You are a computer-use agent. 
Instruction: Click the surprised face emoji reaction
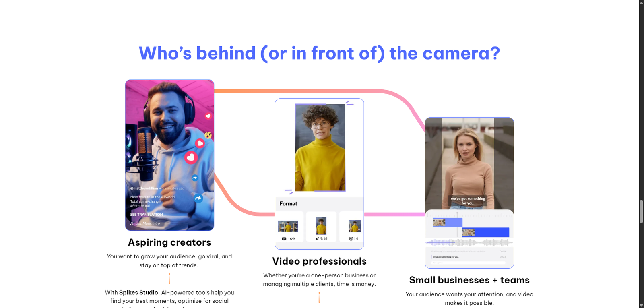click(208, 135)
